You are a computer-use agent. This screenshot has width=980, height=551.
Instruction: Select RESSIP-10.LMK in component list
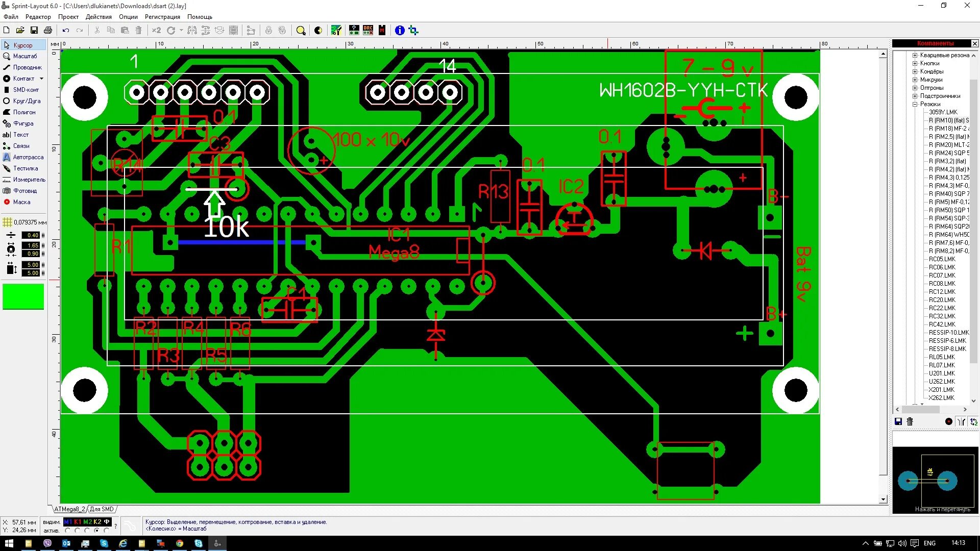click(x=948, y=333)
